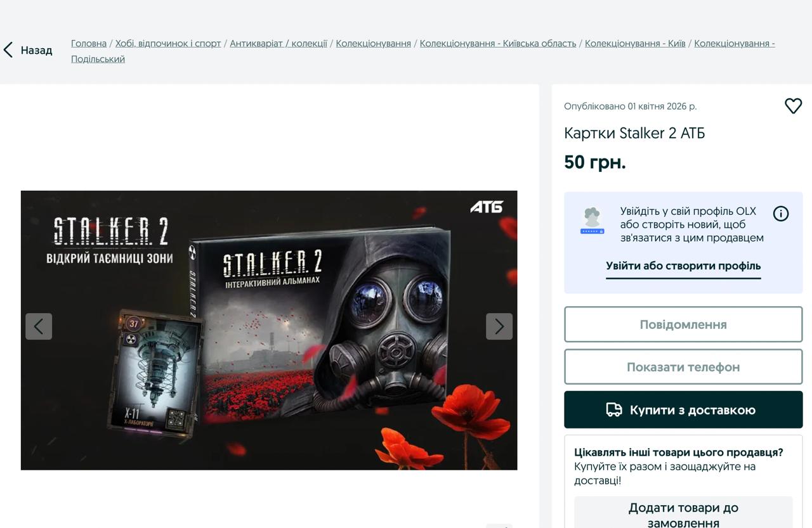Click the info icon in login notice

point(781,214)
